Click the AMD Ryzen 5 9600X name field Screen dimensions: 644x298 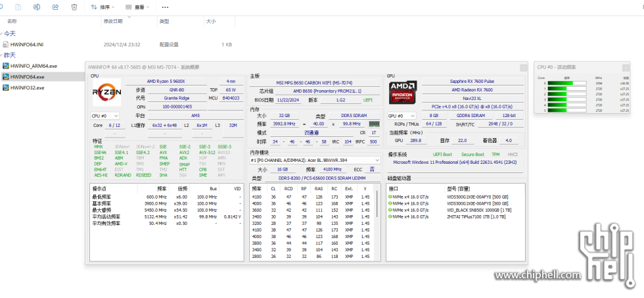pos(166,82)
